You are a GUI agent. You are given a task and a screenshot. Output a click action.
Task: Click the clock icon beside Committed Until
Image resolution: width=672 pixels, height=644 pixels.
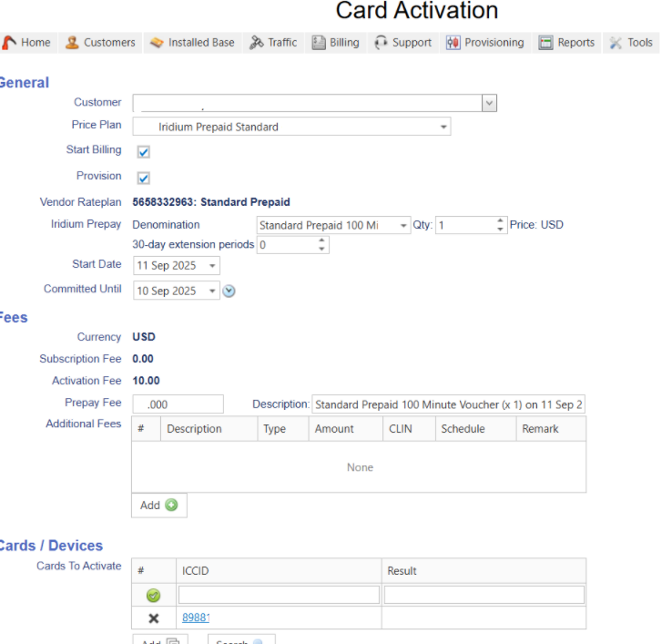click(229, 291)
